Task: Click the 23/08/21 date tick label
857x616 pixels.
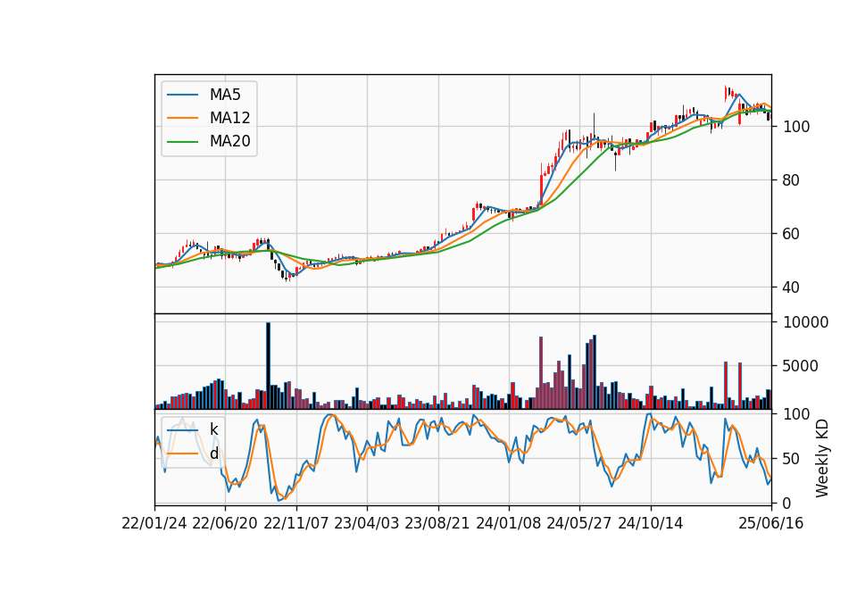Action: click(437, 524)
